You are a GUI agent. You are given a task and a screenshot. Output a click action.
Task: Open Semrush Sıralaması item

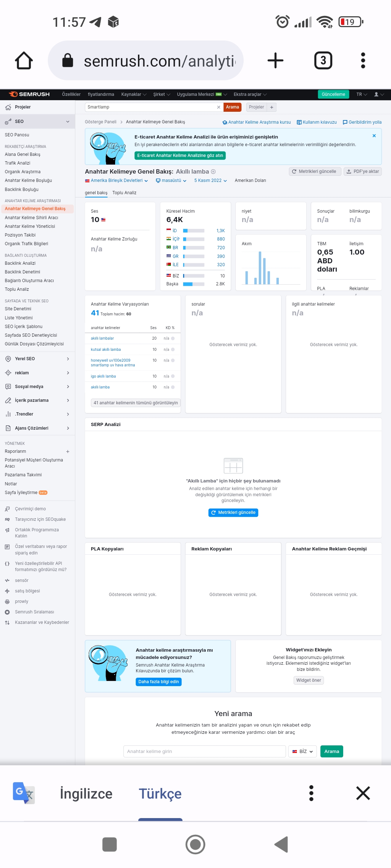(x=34, y=612)
